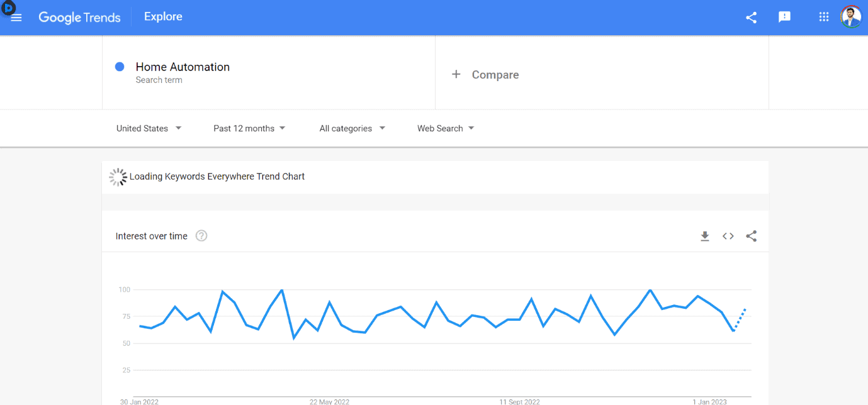This screenshot has height=405, width=868.
Task: Click the embed code icon
Action: (x=728, y=236)
